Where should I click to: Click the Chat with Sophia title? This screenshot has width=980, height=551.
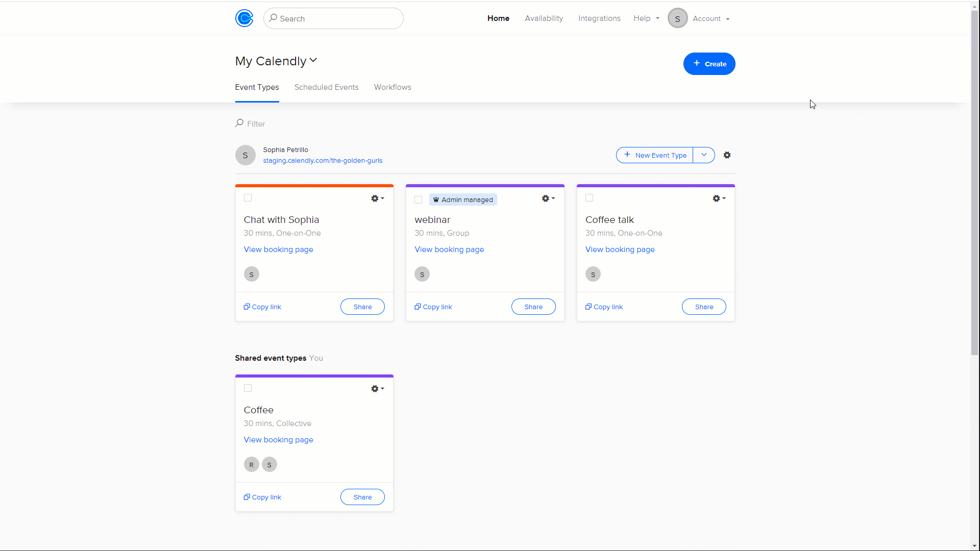pos(281,220)
